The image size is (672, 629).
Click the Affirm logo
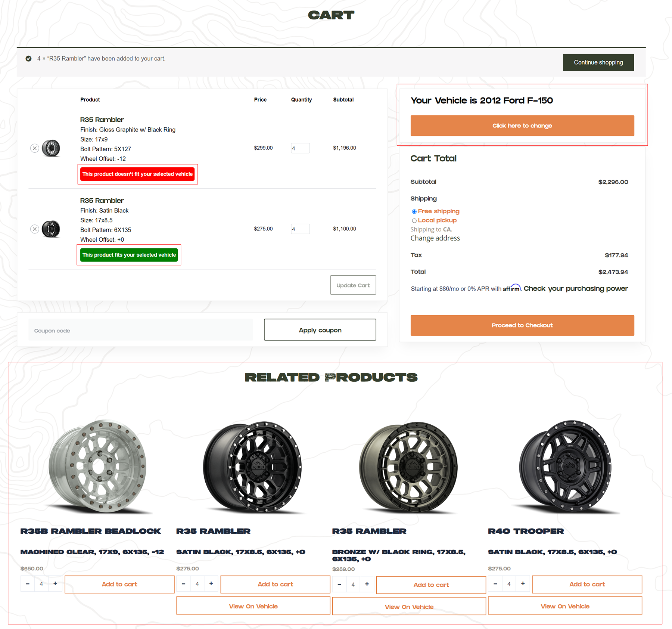pyautogui.click(x=511, y=288)
